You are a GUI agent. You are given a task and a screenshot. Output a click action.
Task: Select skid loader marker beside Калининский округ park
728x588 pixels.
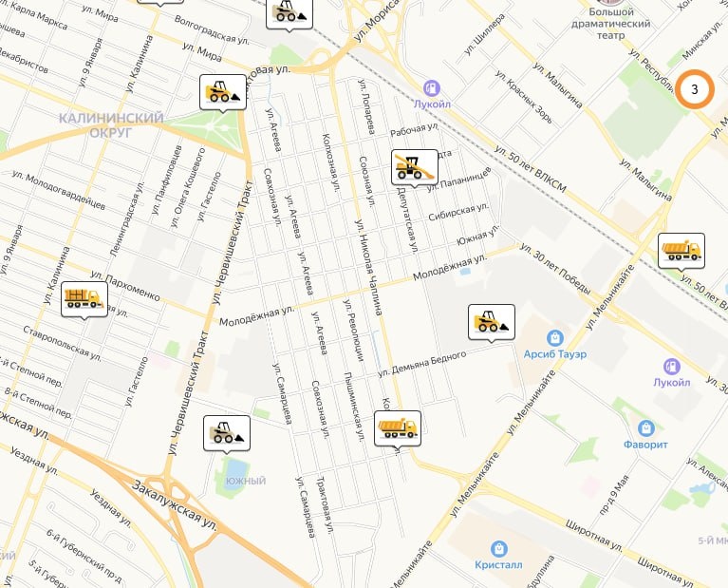(223, 92)
